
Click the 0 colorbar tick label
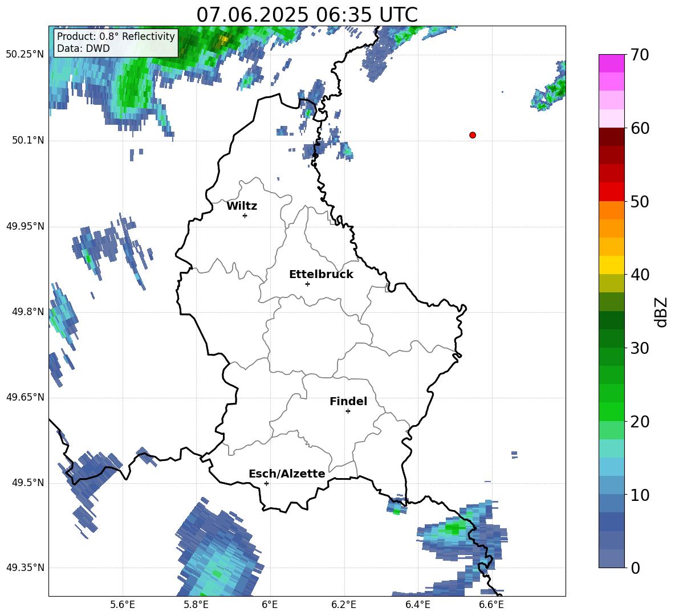(635, 568)
